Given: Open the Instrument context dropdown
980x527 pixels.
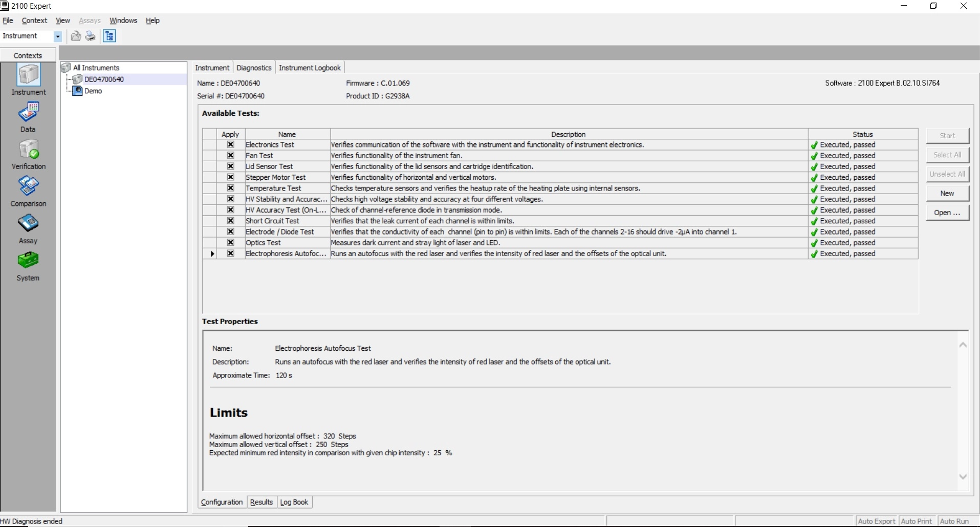Looking at the screenshot, I should click(x=58, y=36).
